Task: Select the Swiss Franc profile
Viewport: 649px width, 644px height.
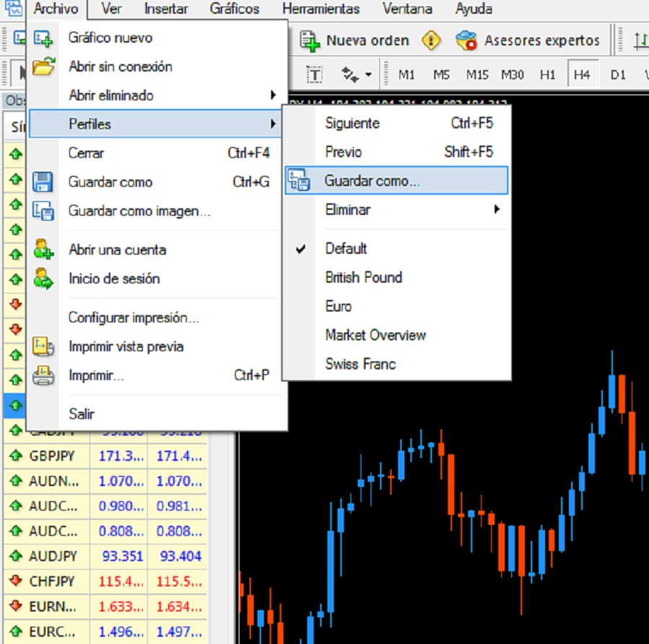Action: pos(361,364)
